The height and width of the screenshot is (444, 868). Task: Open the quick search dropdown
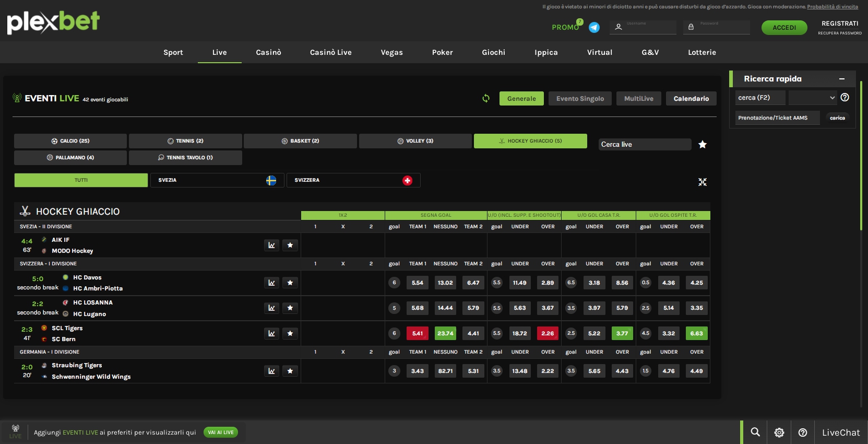tap(813, 98)
